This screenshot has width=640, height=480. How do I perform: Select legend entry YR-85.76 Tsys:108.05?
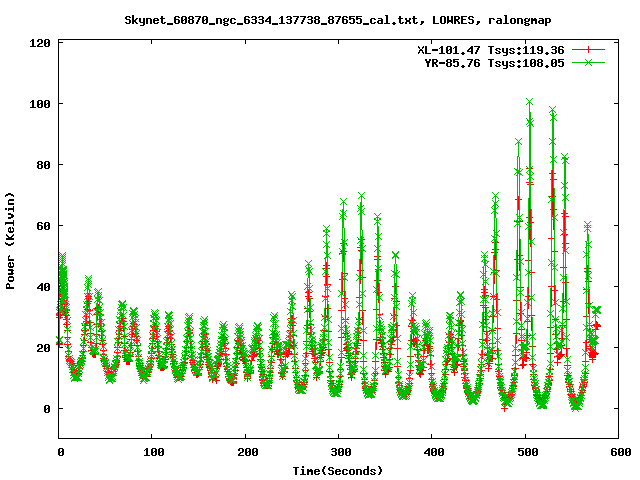coord(494,63)
